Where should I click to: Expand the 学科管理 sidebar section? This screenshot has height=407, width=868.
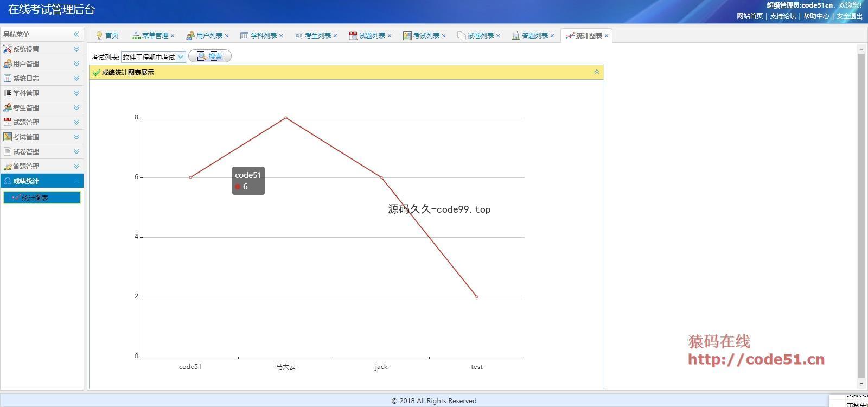pyautogui.click(x=76, y=93)
